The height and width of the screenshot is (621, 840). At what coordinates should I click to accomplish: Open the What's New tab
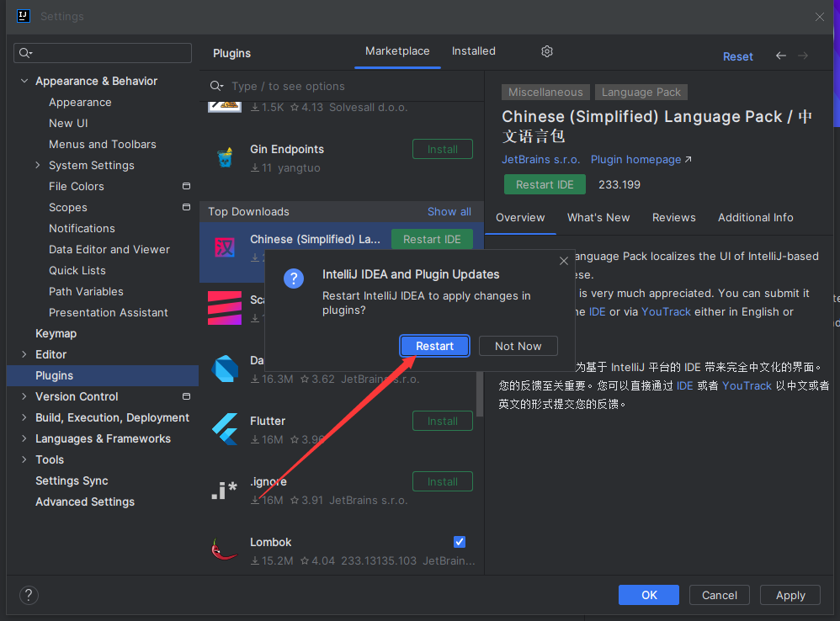598,218
